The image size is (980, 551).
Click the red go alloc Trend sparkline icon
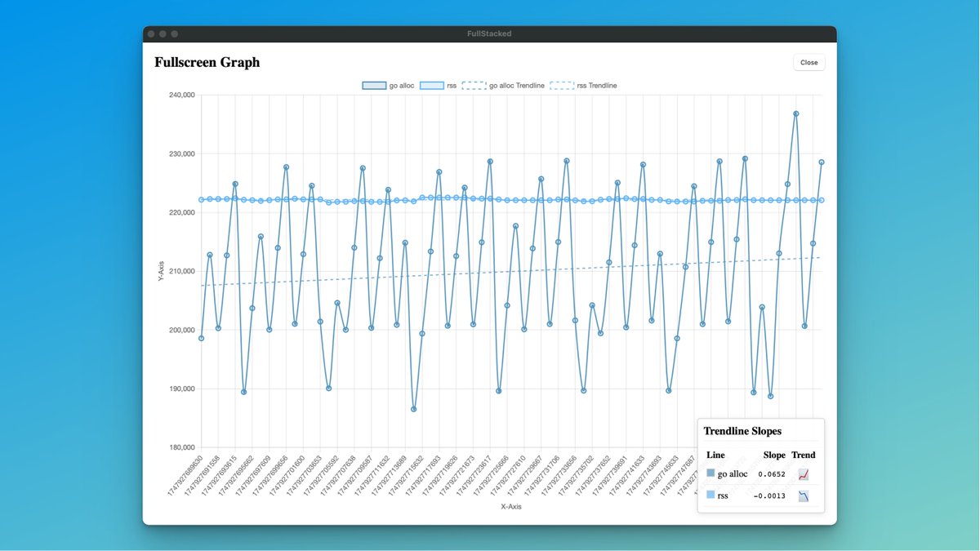804,473
